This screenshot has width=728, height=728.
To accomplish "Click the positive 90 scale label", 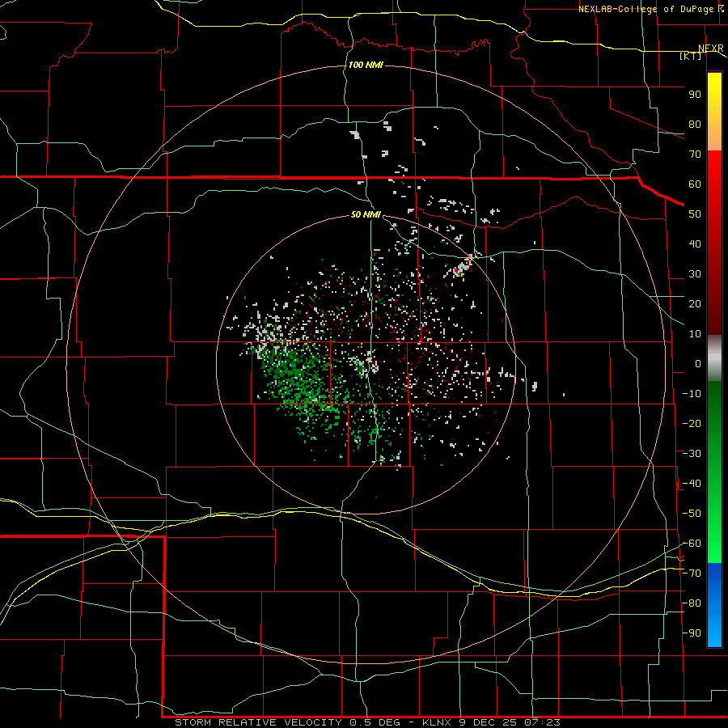I will pos(695,95).
